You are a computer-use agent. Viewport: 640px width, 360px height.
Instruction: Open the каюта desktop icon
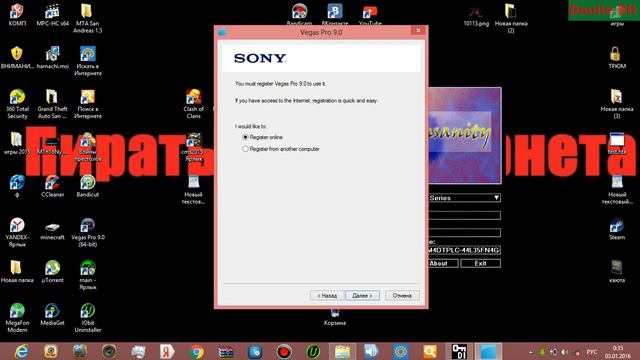click(x=617, y=271)
